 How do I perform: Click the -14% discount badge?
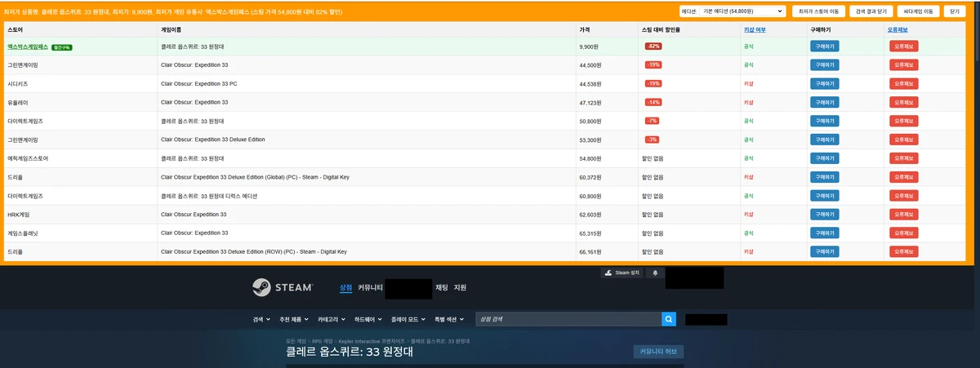pos(653,103)
